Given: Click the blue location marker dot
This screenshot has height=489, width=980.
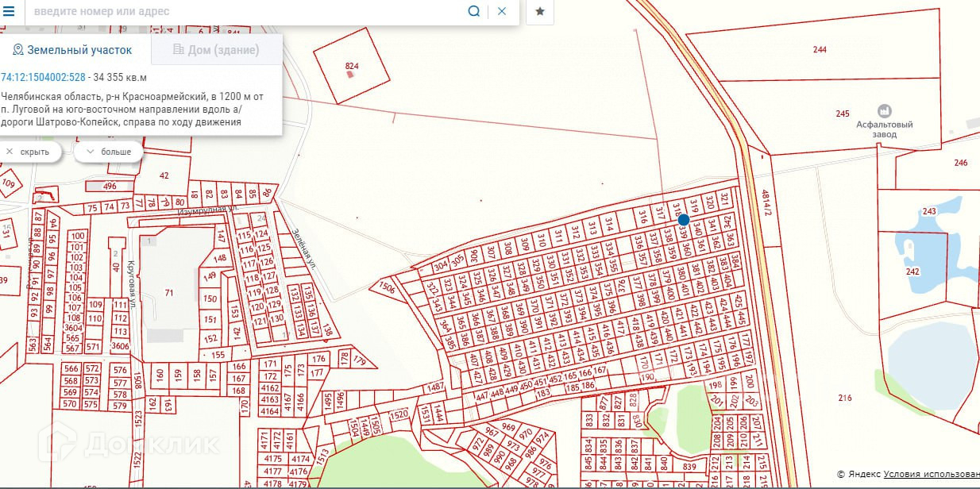Looking at the screenshot, I should pos(684,220).
